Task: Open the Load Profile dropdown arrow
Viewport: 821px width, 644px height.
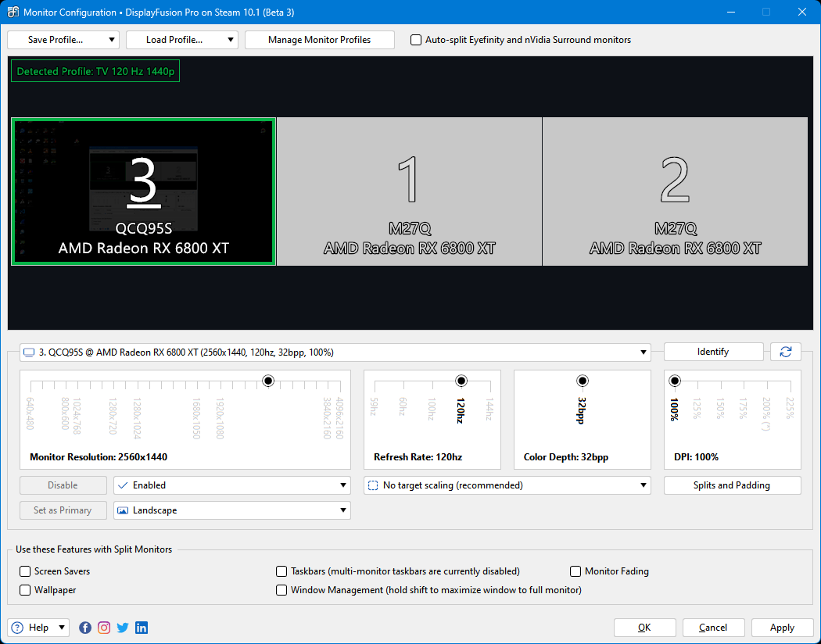Action: point(231,40)
